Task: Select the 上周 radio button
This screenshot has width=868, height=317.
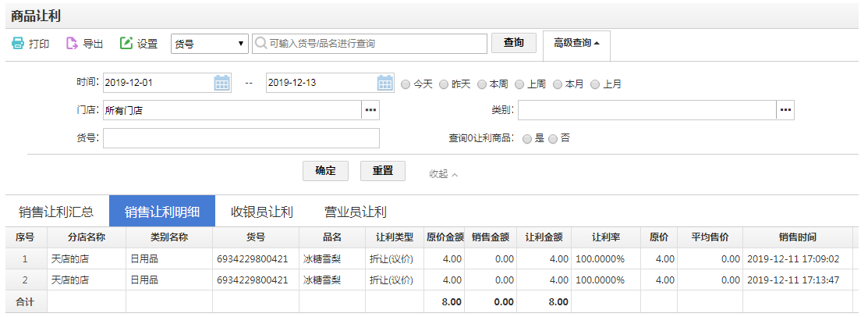Action: (519, 85)
